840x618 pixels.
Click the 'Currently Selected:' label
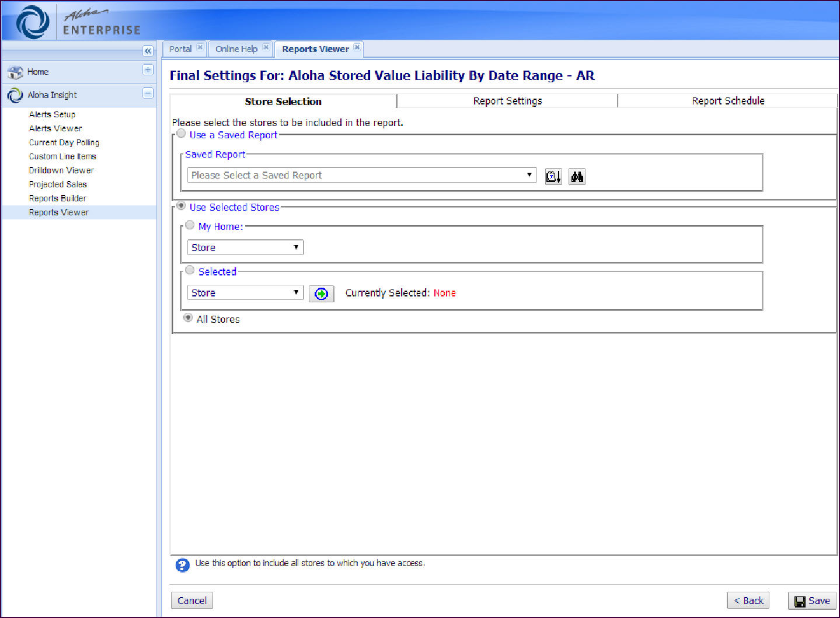[388, 293]
